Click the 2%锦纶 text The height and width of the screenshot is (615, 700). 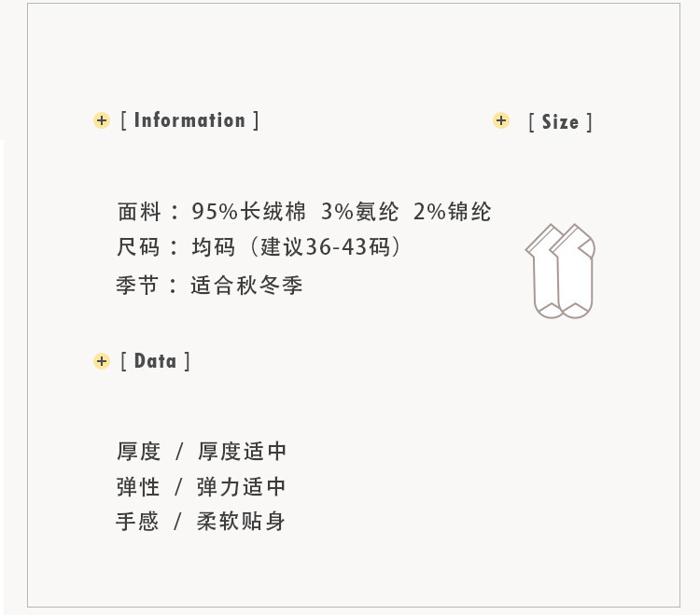[x=453, y=212]
